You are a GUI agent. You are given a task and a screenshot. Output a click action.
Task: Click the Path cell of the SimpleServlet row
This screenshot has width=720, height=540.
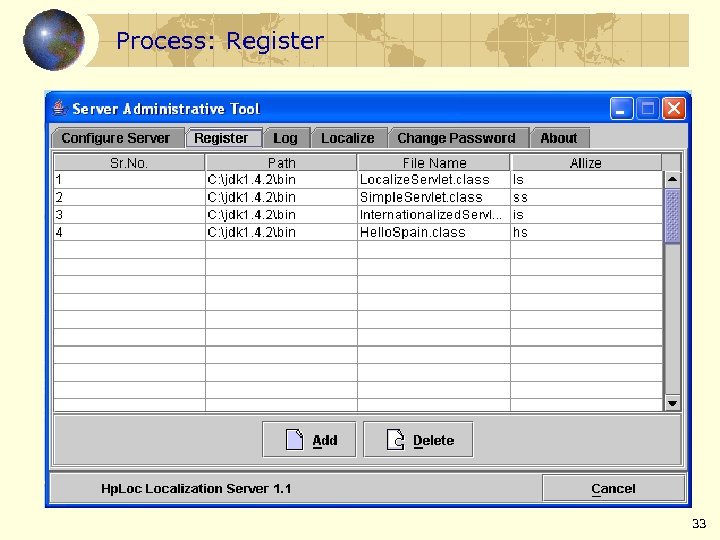(x=281, y=197)
